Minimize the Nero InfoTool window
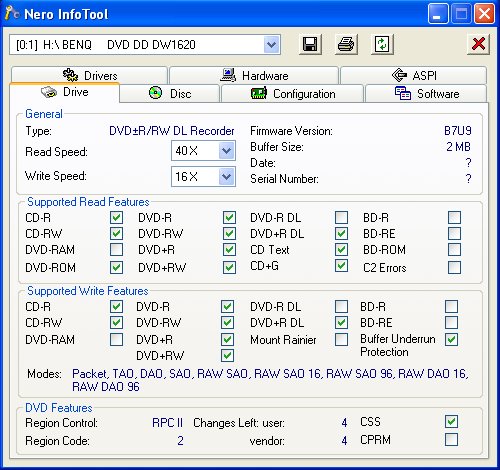This screenshot has width=500, height=470. (x=438, y=14)
